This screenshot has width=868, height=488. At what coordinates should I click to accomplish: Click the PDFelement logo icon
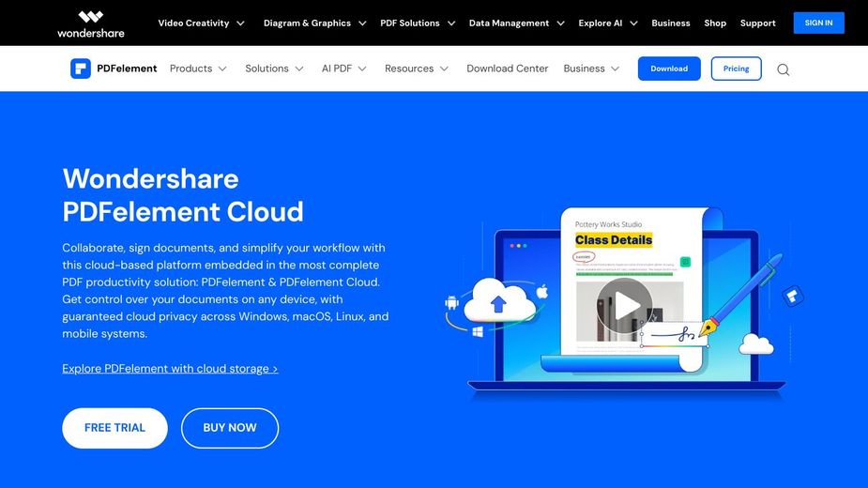click(x=81, y=69)
